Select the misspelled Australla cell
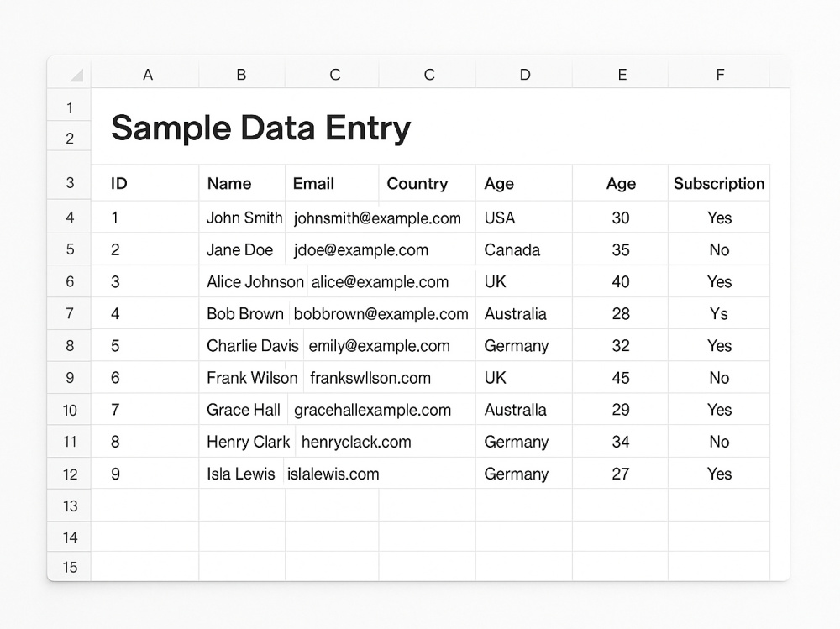 point(524,410)
